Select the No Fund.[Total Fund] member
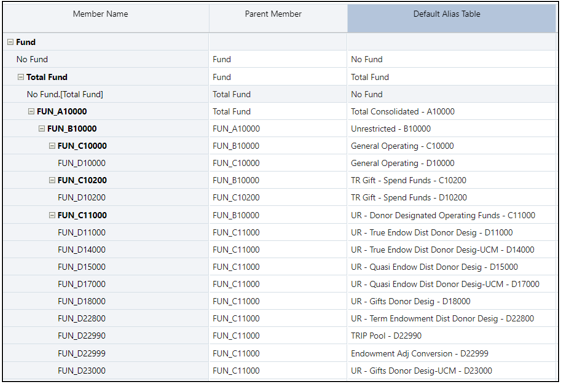The width and height of the screenshot is (561, 384). [x=65, y=94]
